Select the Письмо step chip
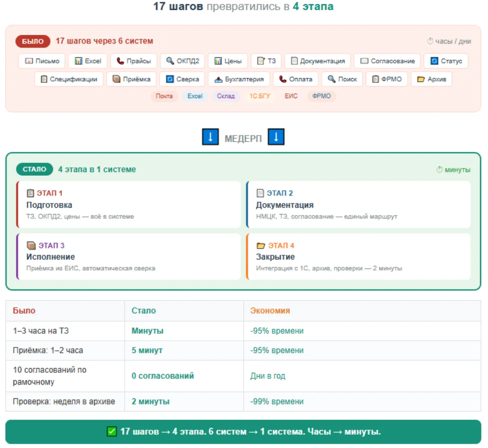Screen dimensions: 488x448 tap(42, 61)
